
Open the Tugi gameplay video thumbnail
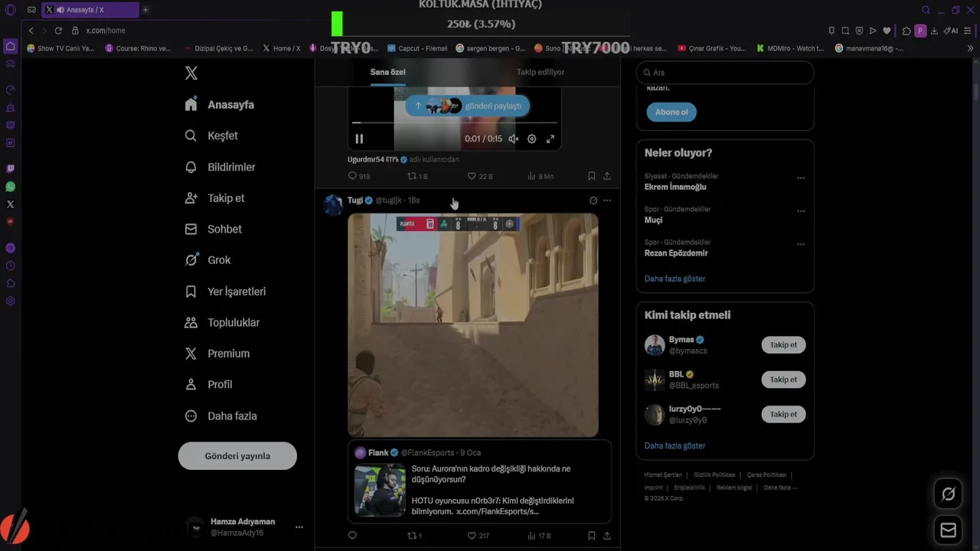pyautogui.click(x=473, y=325)
